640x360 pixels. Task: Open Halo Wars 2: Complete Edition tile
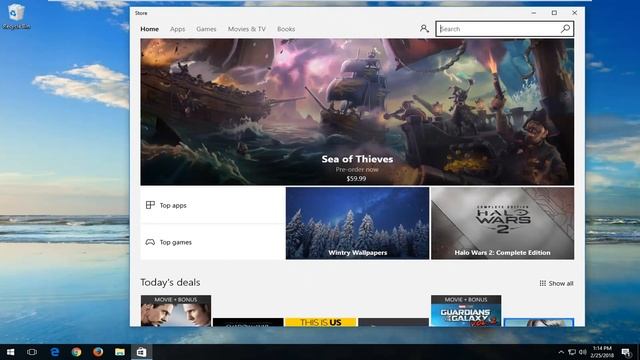(x=502, y=223)
